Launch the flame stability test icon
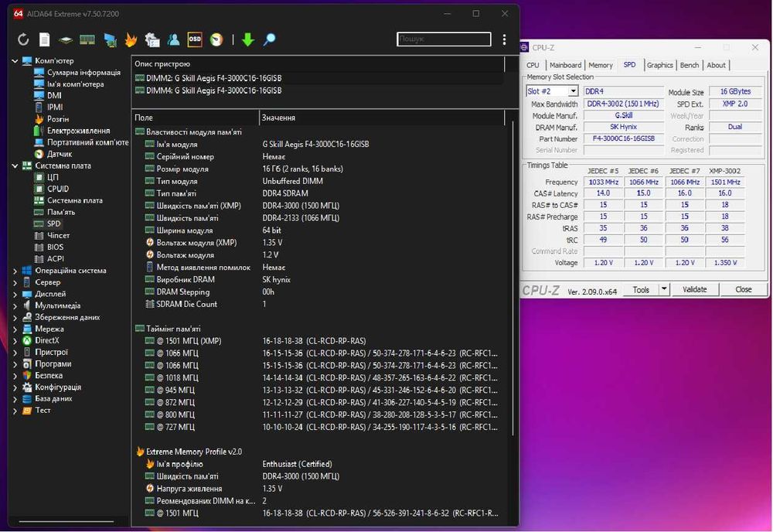The width and height of the screenshot is (773, 532). 131,39
